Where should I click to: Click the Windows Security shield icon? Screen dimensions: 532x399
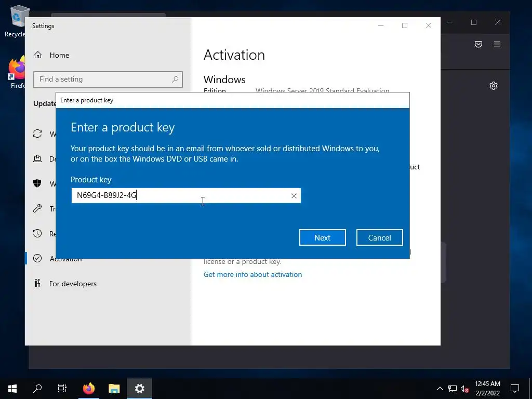[37, 183]
